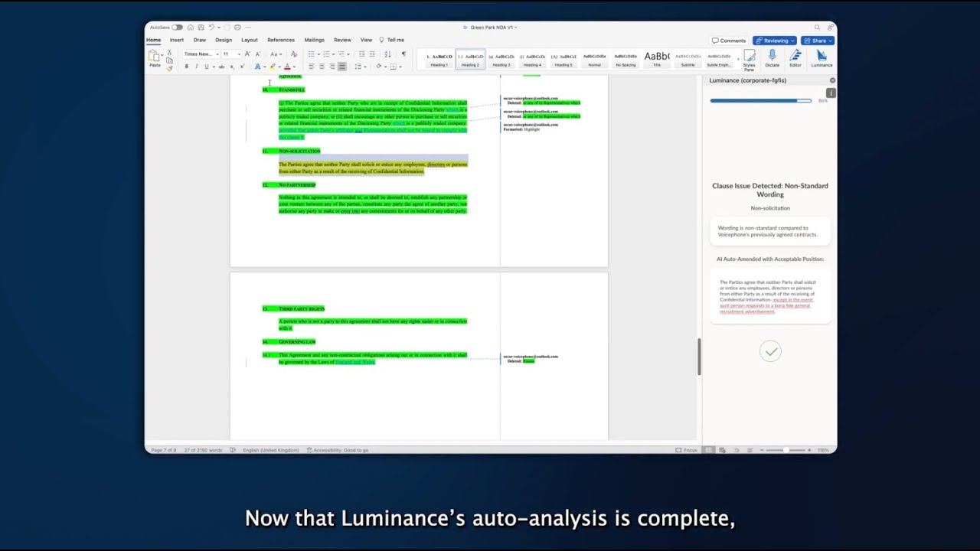Open the Reviewing mode dropdown

[775, 41]
